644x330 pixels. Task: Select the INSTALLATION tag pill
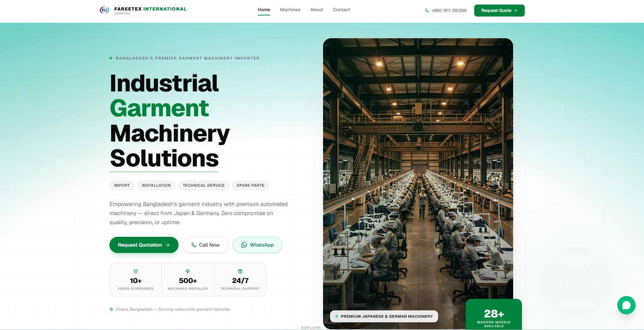click(x=156, y=185)
